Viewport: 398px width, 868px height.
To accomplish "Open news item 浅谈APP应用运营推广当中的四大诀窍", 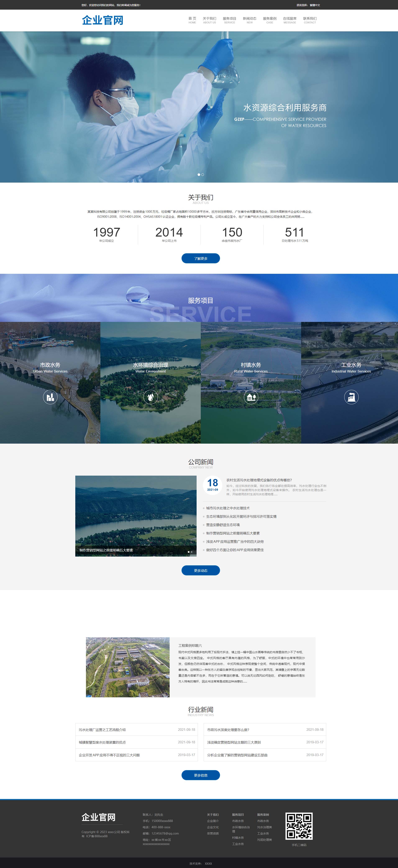I will (x=235, y=542).
